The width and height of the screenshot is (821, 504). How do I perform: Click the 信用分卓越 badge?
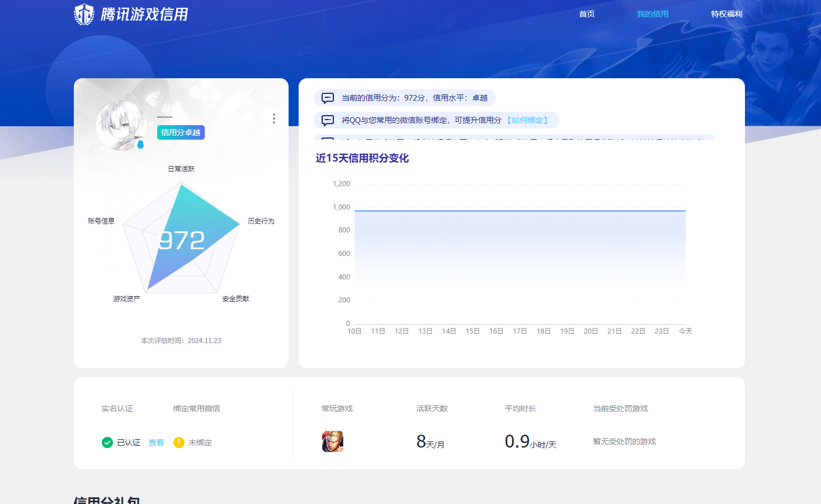181,132
